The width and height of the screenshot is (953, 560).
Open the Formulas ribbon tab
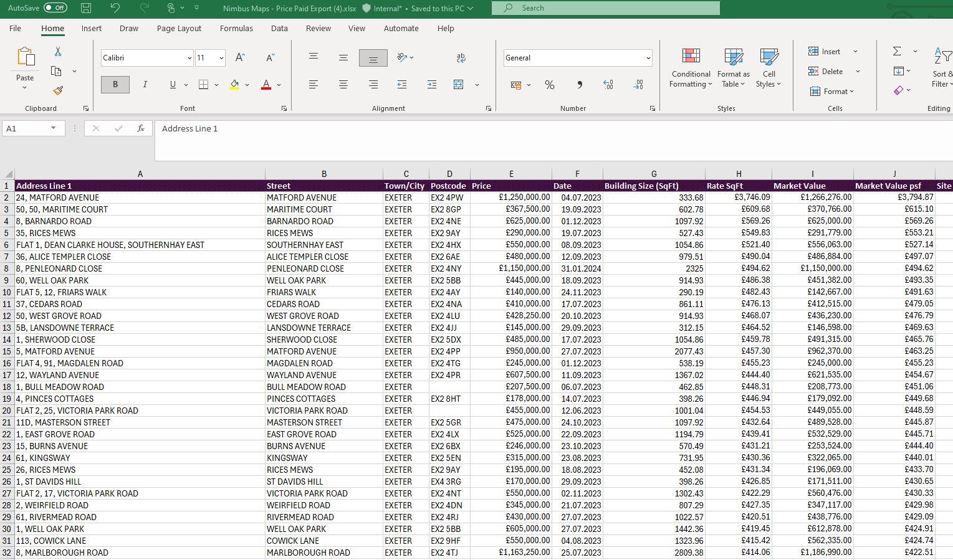[x=236, y=29]
